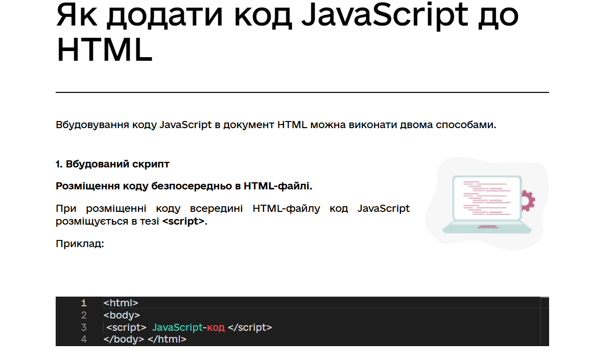Click line number 4 in code block

pos(84,339)
